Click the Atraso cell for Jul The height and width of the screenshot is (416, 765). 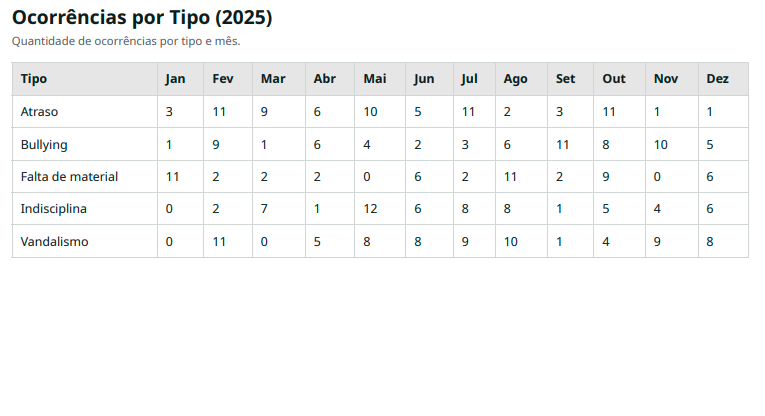[x=468, y=112]
